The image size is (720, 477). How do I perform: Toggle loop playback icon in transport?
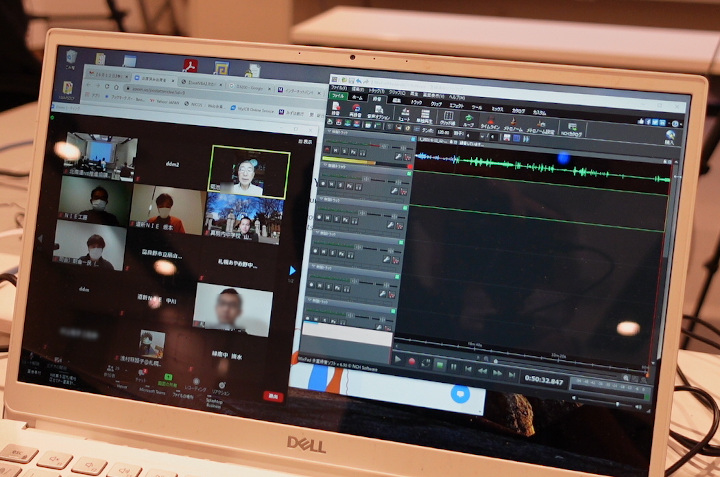[x=426, y=362]
